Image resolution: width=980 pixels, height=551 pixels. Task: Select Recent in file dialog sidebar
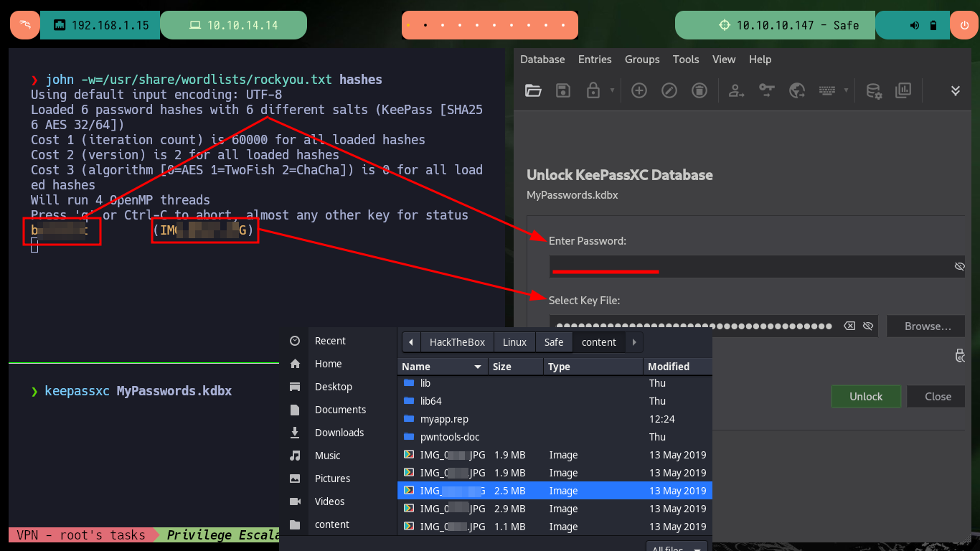(x=338, y=341)
